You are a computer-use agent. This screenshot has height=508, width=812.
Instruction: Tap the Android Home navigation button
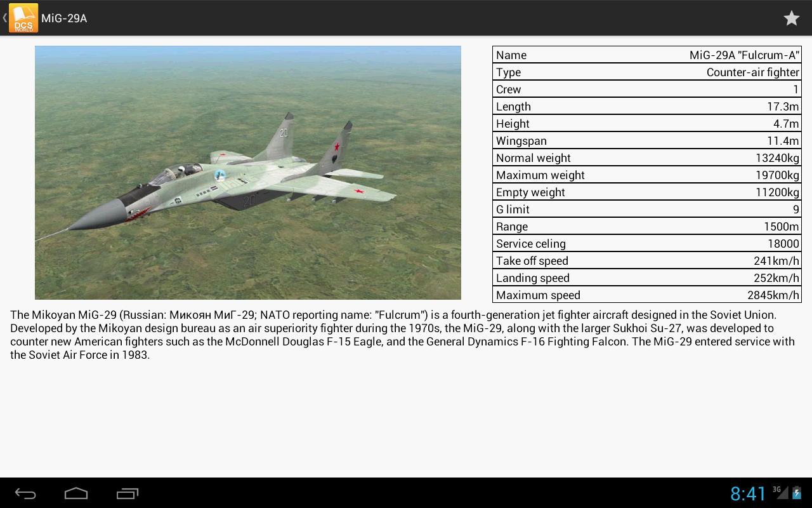(76, 493)
